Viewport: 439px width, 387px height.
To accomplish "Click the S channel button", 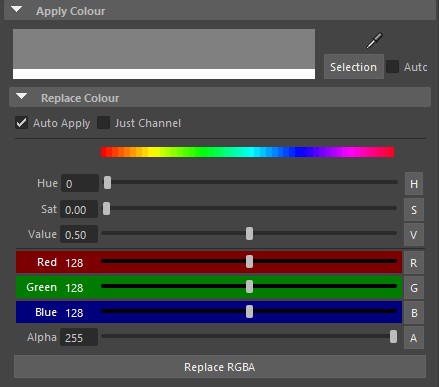I will [x=414, y=210].
